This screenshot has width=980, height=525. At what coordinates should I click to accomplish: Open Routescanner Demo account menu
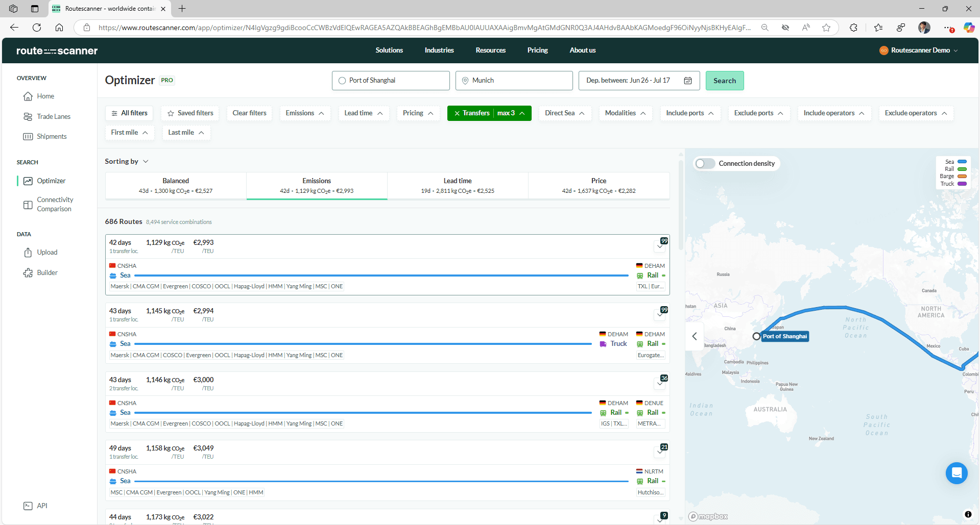pyautogui.click(x=919, y=51)
